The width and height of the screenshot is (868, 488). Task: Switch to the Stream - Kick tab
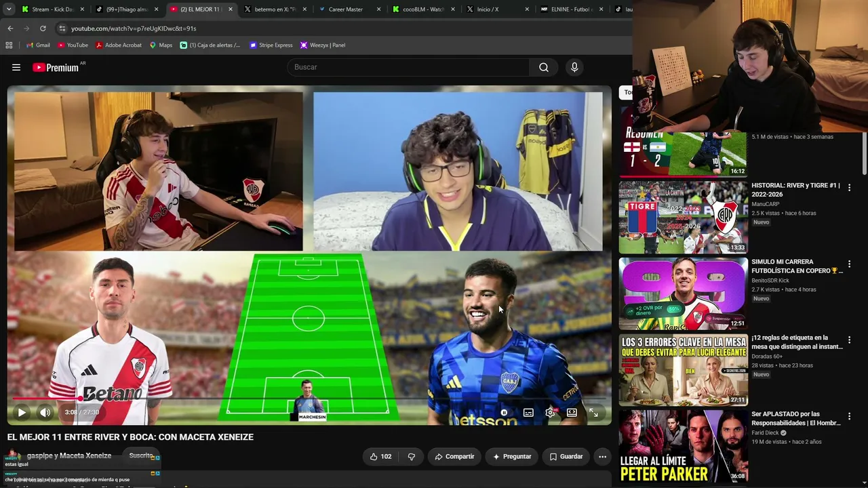point(52,9)
